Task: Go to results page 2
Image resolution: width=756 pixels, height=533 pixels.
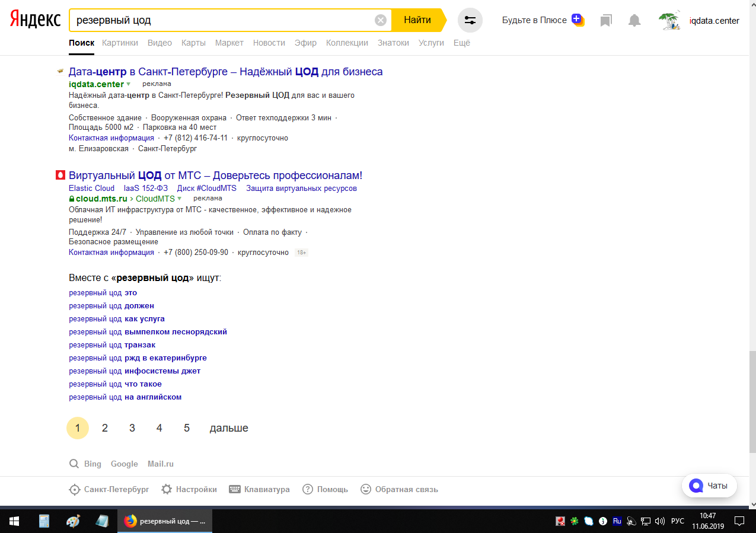Action: click(105, 428)
